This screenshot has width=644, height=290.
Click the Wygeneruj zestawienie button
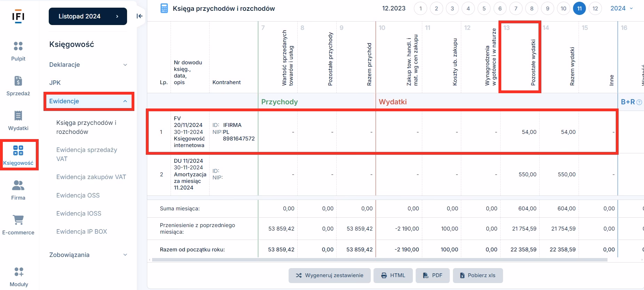click(329, 275)
